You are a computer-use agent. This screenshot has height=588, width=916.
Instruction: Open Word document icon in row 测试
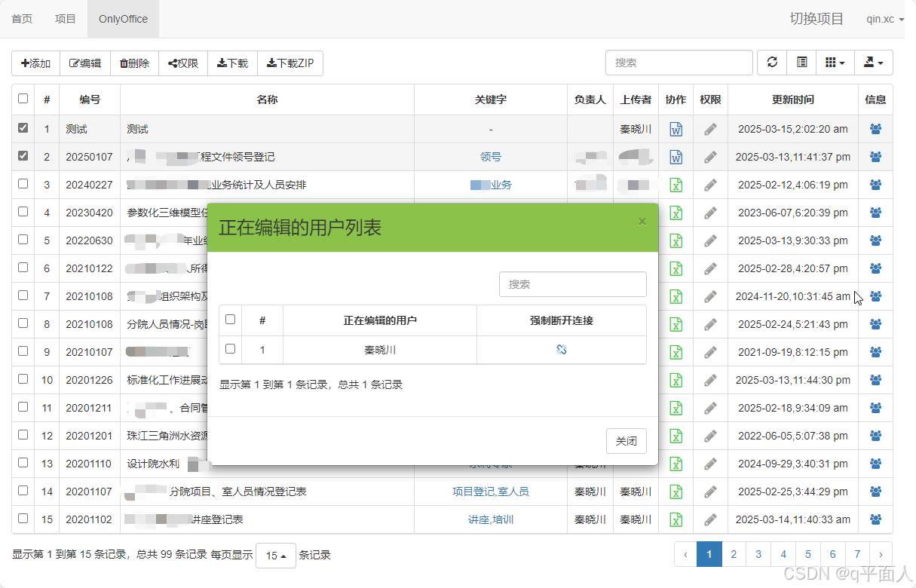tap(676, 129)
